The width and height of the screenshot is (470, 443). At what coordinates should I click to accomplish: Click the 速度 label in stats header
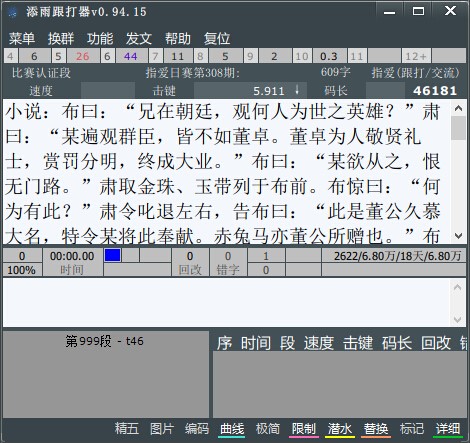coord(41,91)
